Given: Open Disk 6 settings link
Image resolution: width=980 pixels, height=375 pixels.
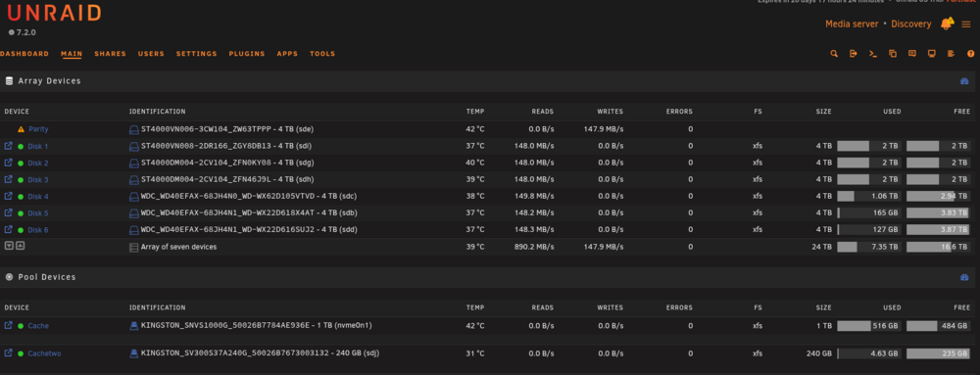Looking at the screenshot, I should coord(38,230).
